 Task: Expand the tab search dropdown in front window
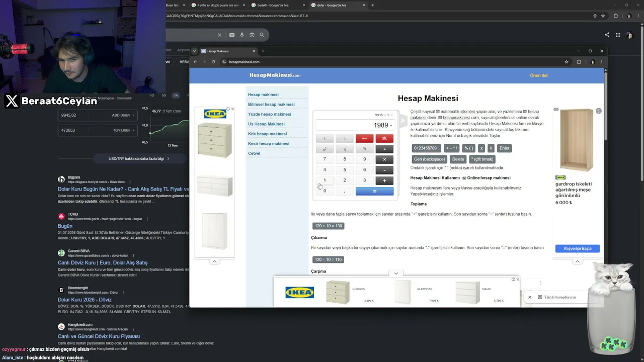(194, 51)
